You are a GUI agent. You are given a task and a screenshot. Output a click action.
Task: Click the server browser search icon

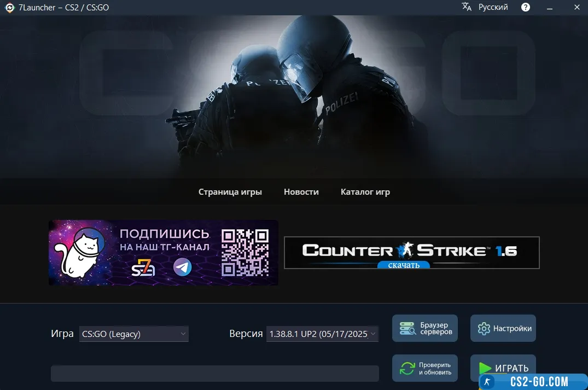tap(407, 329)
